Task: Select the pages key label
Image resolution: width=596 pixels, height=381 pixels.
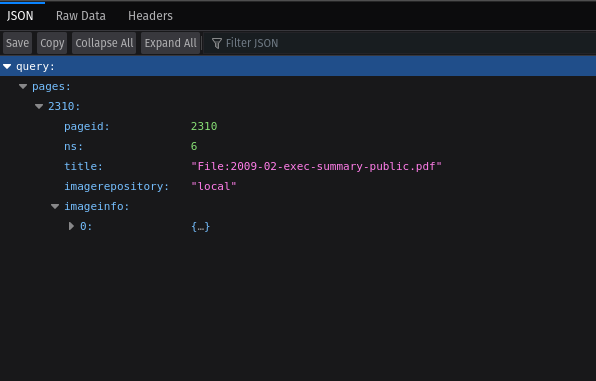Action: (51, 87)
